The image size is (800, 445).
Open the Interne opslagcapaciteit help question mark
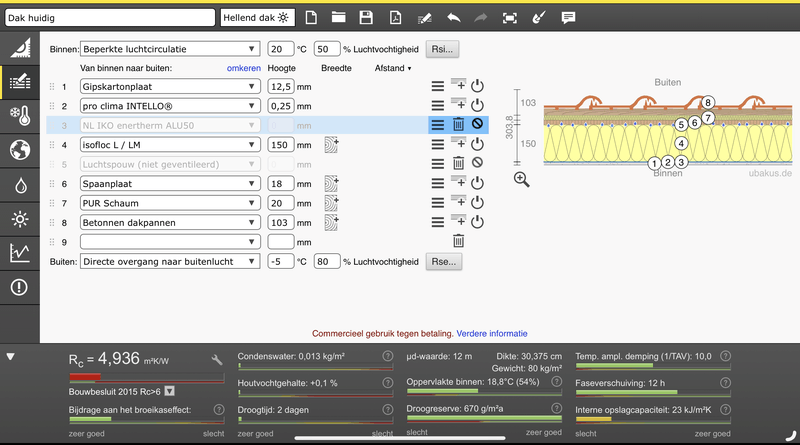[725, 409]
